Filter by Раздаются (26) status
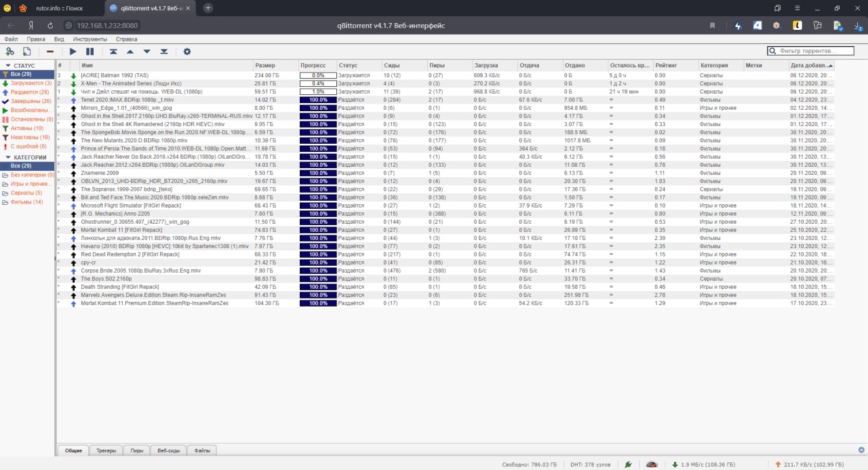The height and width of the screenshot is (470, 868). [x=26, y=92]
